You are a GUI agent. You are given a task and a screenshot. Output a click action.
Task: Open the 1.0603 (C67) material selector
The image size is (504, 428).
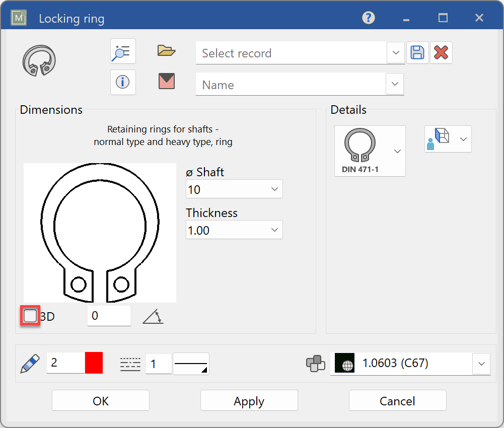481,364
